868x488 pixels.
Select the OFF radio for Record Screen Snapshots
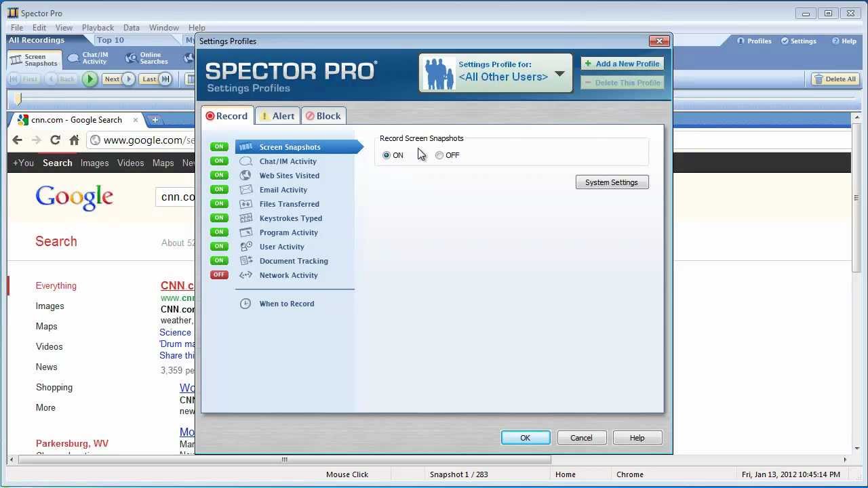pos(439,155)
